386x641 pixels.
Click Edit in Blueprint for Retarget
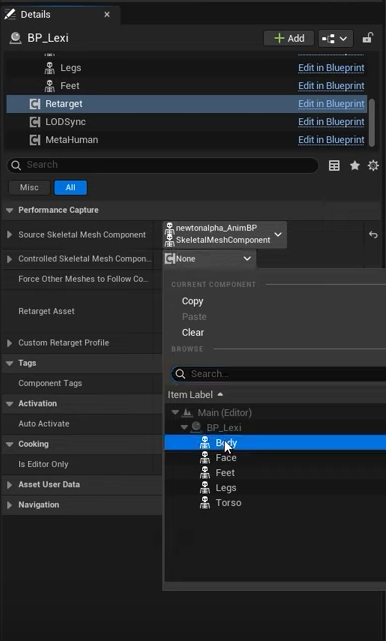[331, 104]
